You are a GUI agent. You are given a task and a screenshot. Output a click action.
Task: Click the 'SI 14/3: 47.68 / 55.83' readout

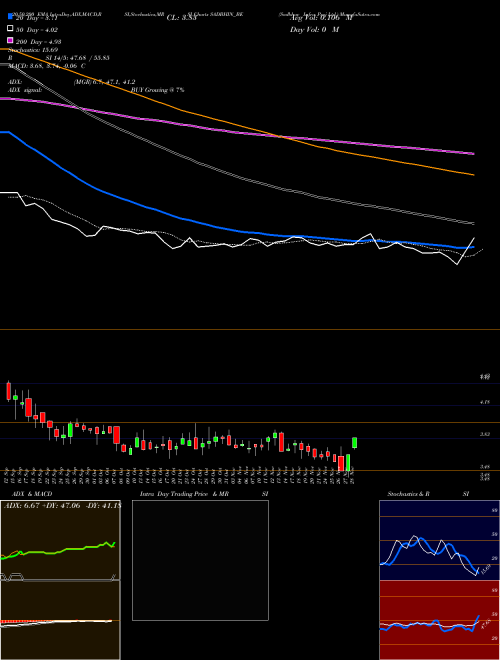pos(77,58)
